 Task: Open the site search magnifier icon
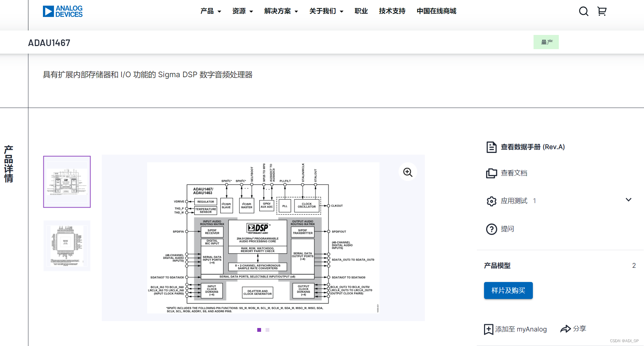584,11
